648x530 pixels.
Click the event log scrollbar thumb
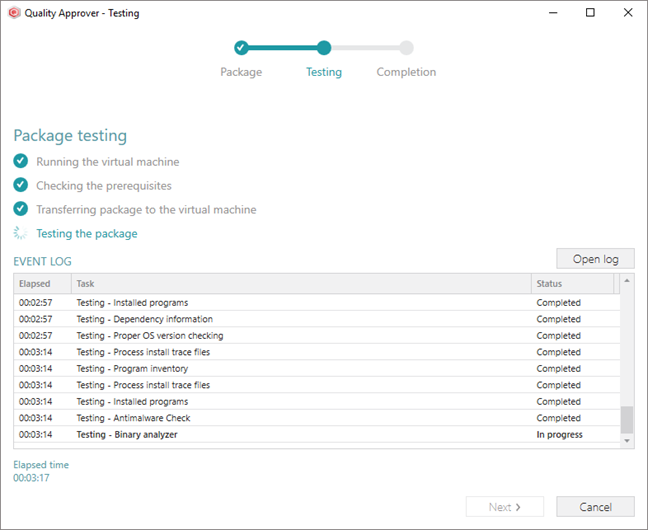tap(627, 420)
